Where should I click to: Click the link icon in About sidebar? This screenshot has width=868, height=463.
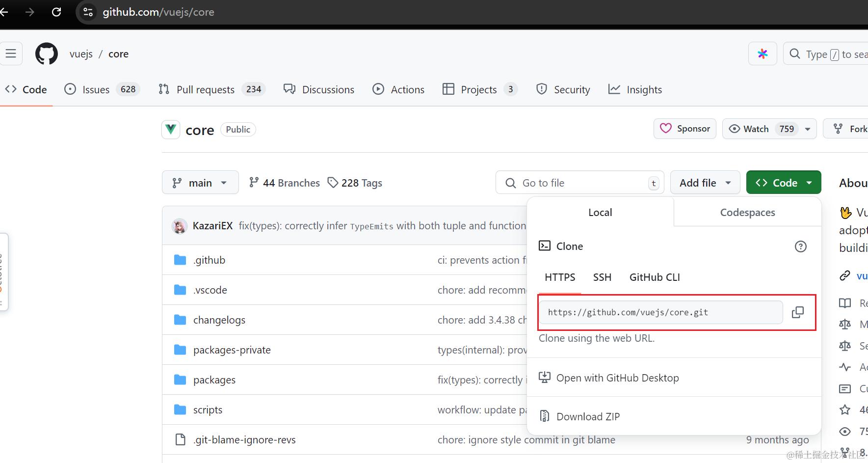click(x=844, y=275)
